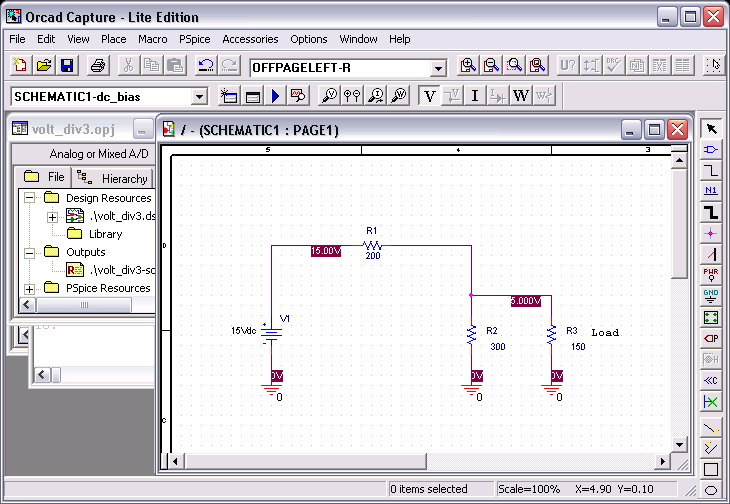
Task: Open the Options menu
Action: 309,39
